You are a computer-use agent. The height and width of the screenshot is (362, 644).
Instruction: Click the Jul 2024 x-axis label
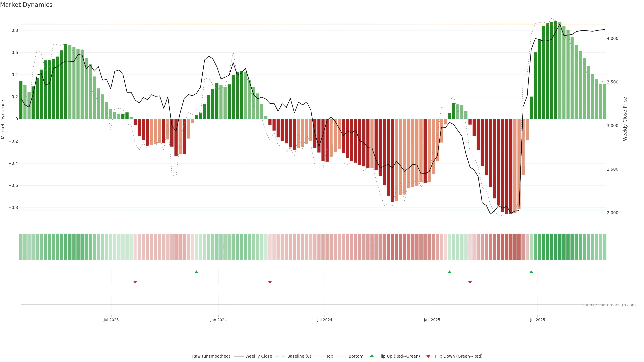coord(325,320)
